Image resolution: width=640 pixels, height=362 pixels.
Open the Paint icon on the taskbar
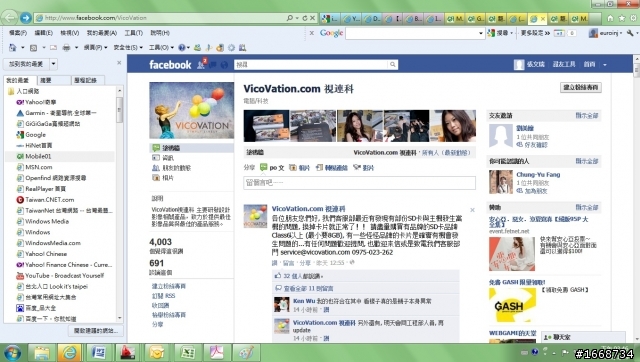[x=246, y=352]
